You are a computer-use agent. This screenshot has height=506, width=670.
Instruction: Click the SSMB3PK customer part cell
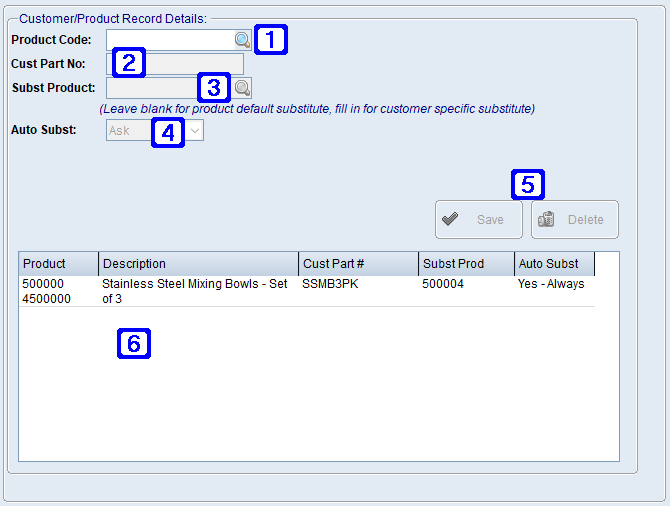coord(359,291)
